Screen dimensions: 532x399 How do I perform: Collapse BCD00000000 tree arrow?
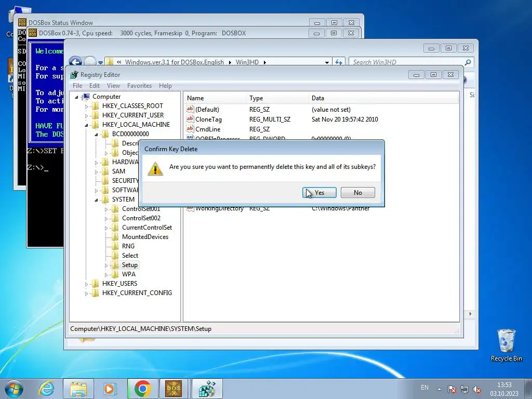pos(96,135)
